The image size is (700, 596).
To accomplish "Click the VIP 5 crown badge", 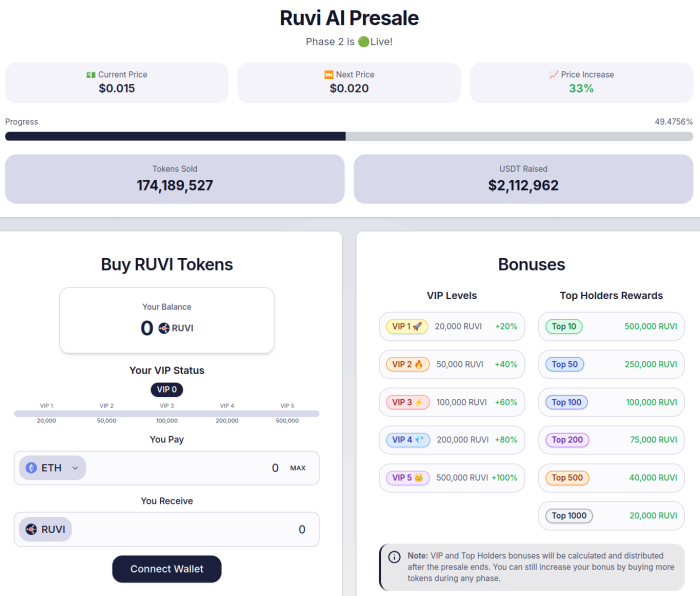I will (408, 478).
